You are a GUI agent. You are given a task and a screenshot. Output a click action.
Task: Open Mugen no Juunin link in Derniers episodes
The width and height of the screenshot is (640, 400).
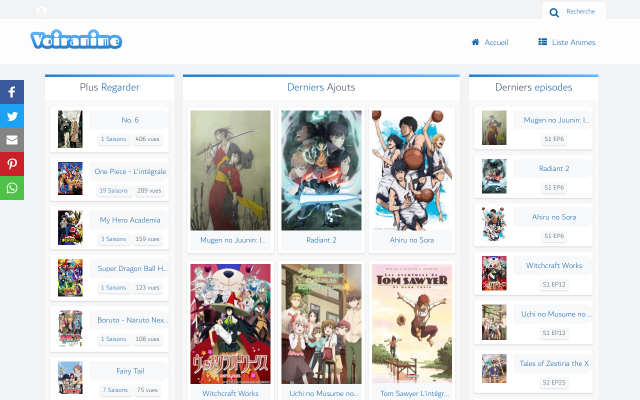(556, 120)
